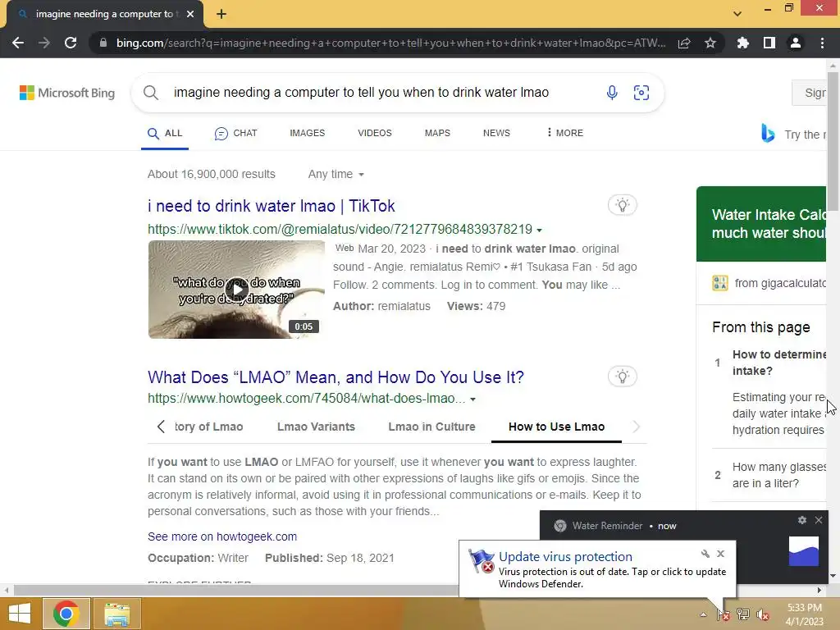Image resolution: width=840 pixels, height=630 pixels.
Task: Switch to the IMAGES tab
Action: tap(307, 133)
